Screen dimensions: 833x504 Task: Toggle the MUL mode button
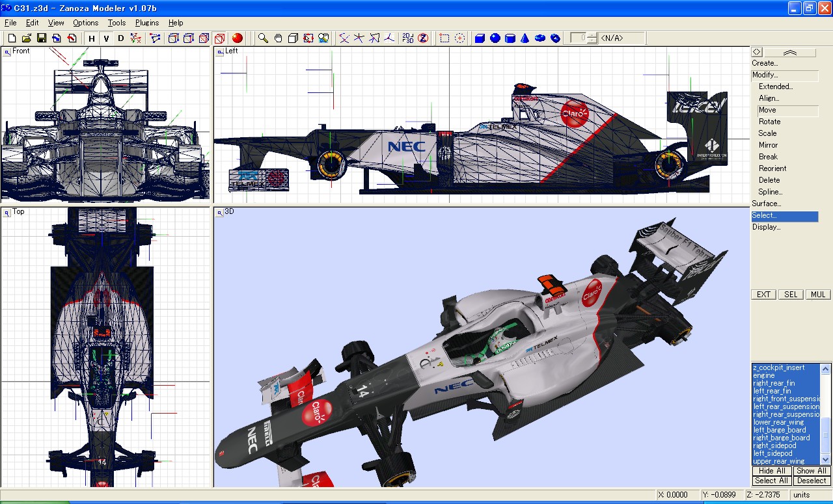tap(818, 295)
